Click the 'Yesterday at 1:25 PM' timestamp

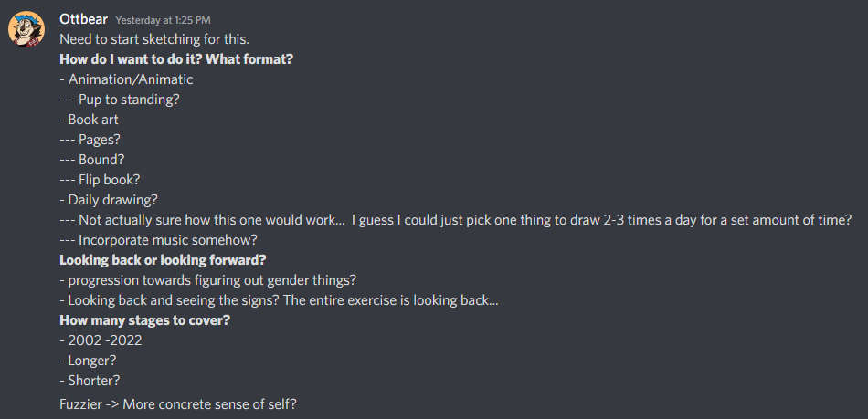(x=163, y=20)
